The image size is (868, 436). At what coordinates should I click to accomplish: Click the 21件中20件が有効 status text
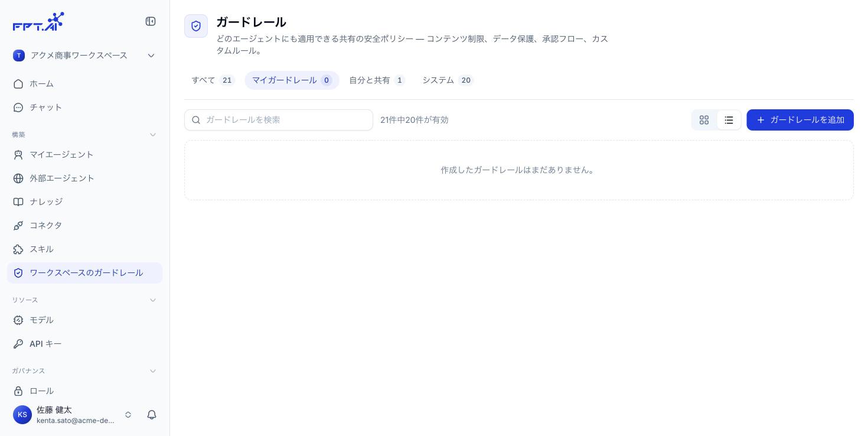click(x=415, y=120)
